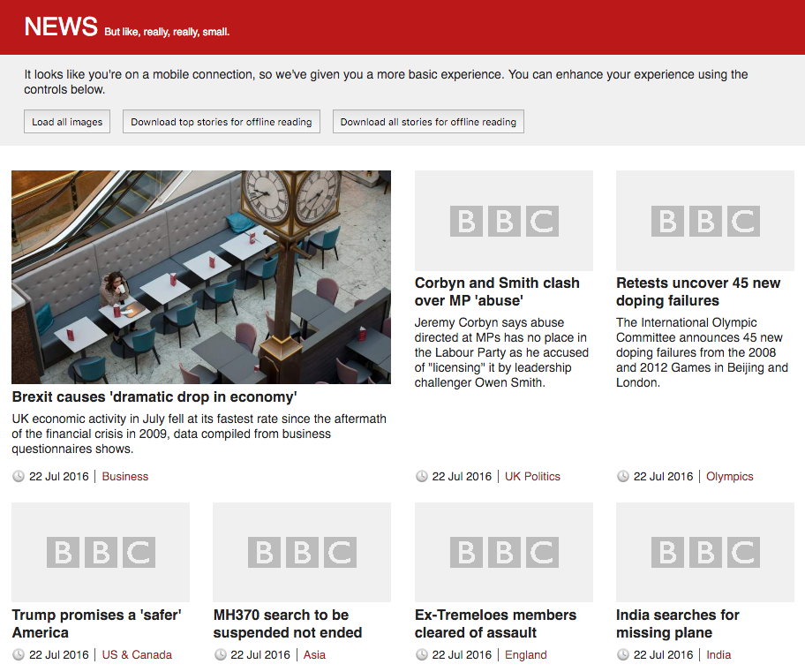
Task: Open headline 'Trump promises a safer America'
Action: click(x=96, y=623)
